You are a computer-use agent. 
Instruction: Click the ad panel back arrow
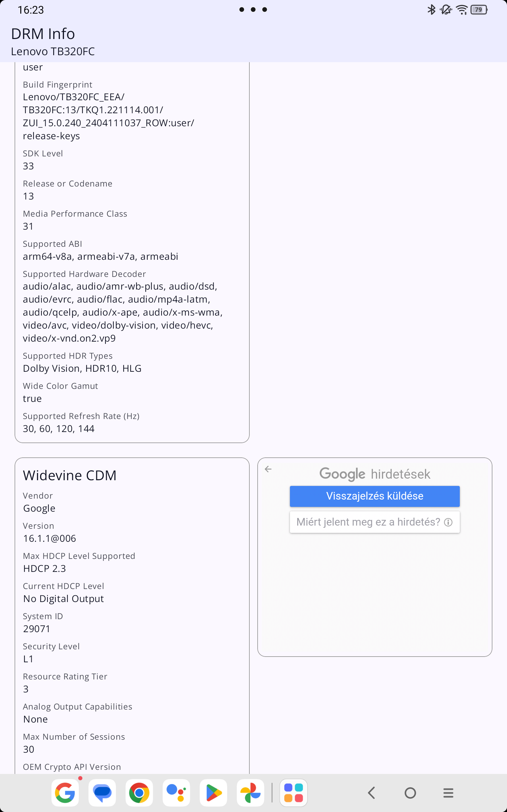pyautogui.click(x=268, y=469)
